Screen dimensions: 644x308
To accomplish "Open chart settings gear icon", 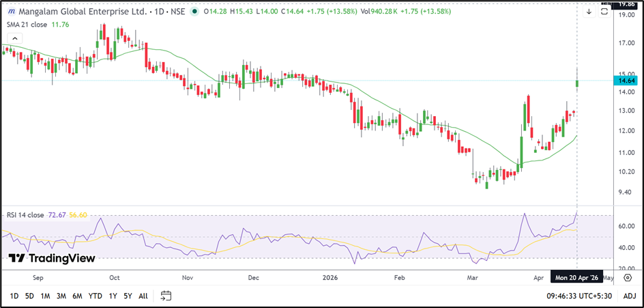I will (628, 279).
